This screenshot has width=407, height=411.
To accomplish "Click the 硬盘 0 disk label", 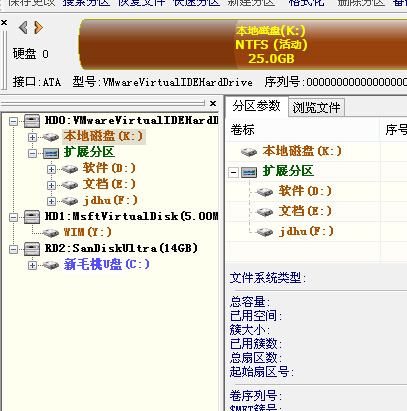I will tap(31, 54).
